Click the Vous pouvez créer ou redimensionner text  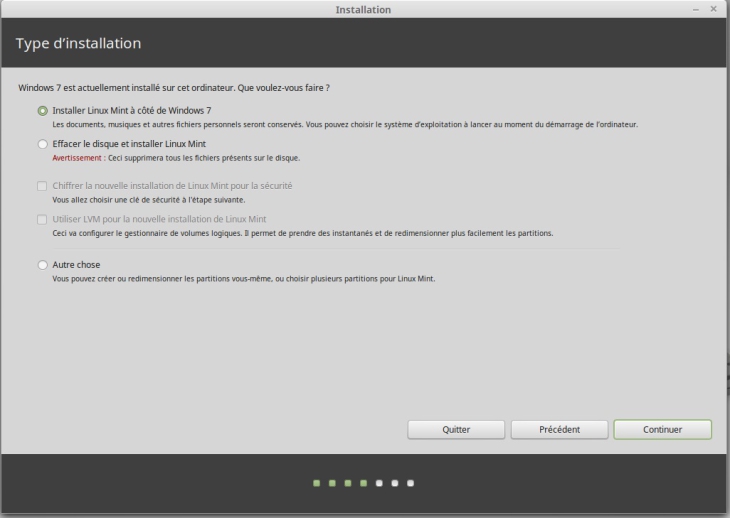(x=243, y=278)
